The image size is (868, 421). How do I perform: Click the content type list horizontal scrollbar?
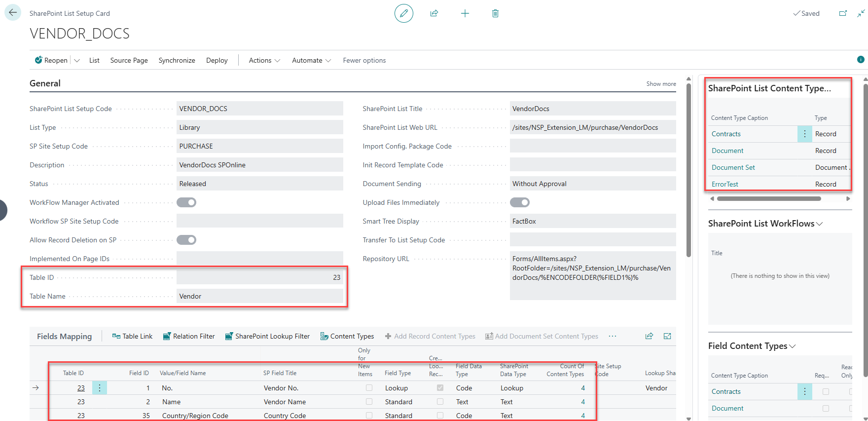click(x=768, y=199)
